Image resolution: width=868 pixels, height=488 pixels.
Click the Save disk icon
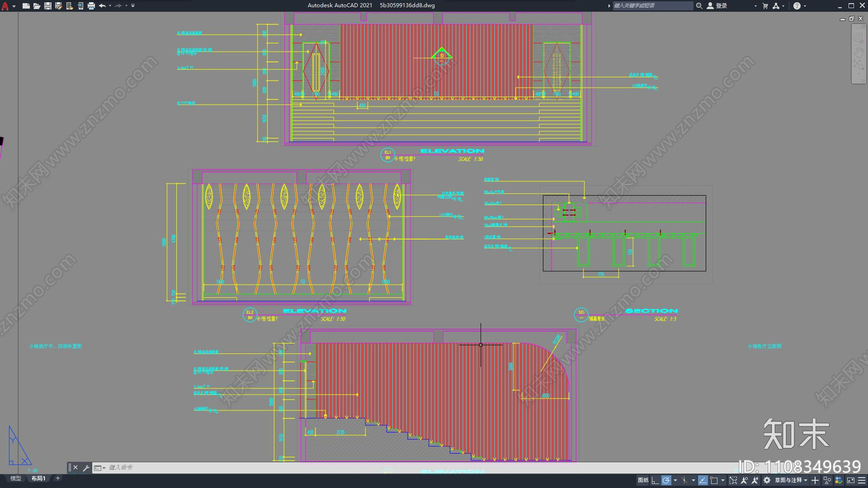point(48,6)
